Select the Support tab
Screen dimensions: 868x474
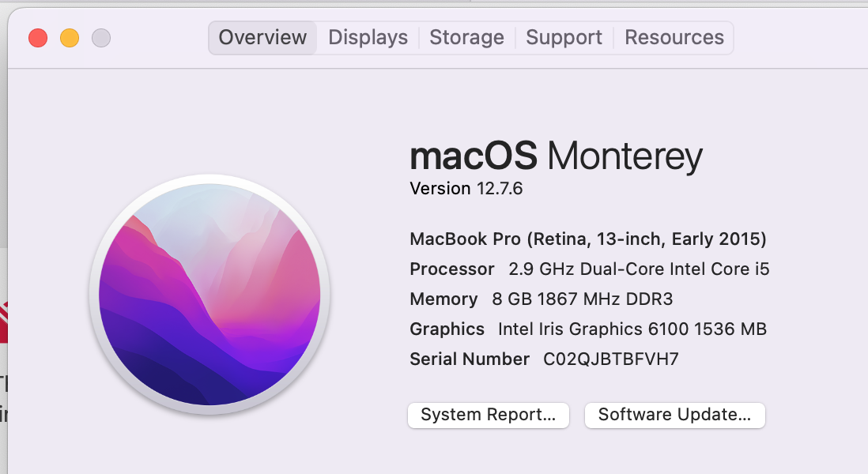(x=564, y=37)
